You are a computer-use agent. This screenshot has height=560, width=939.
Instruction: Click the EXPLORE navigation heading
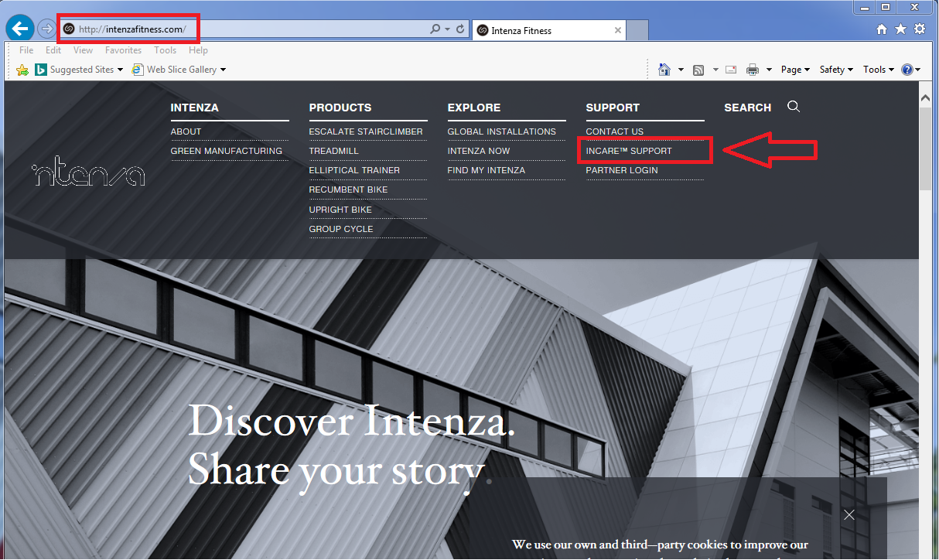474,108
